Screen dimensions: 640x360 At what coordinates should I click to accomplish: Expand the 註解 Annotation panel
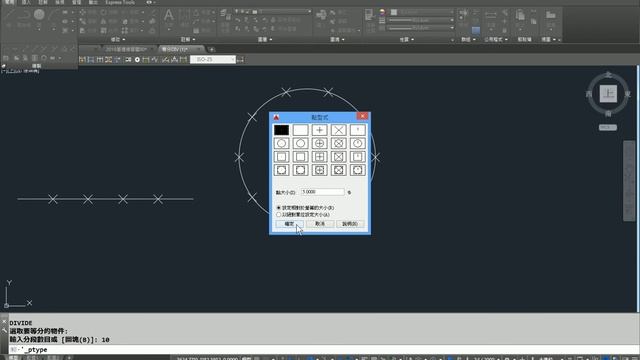pyautogui.click(x=188, y=40)
